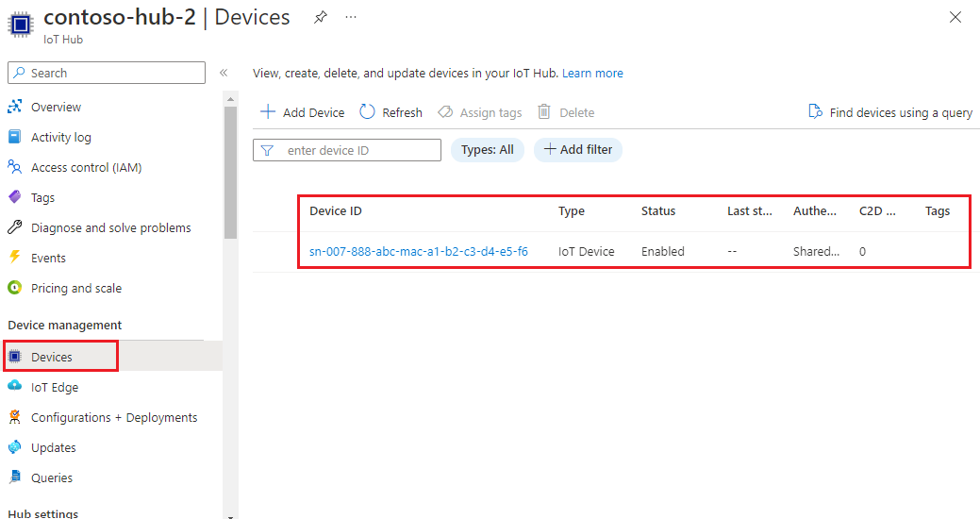Click the Add filter button

coord(578,149)
